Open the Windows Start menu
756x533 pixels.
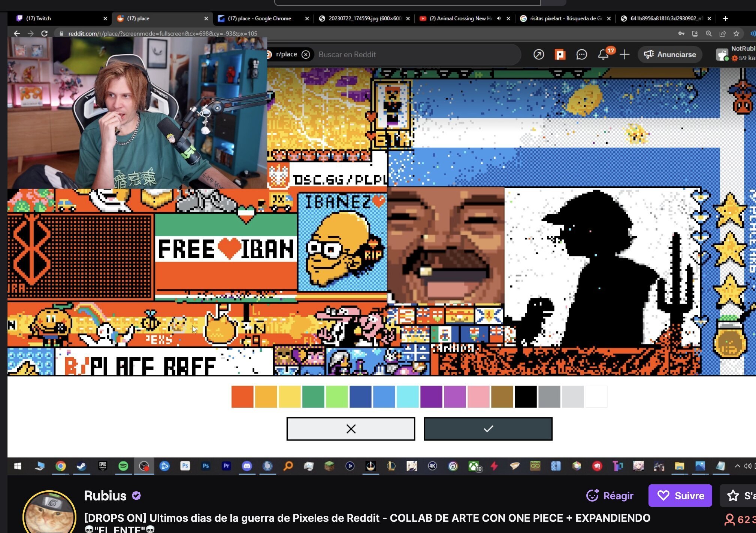click(18, 466)
